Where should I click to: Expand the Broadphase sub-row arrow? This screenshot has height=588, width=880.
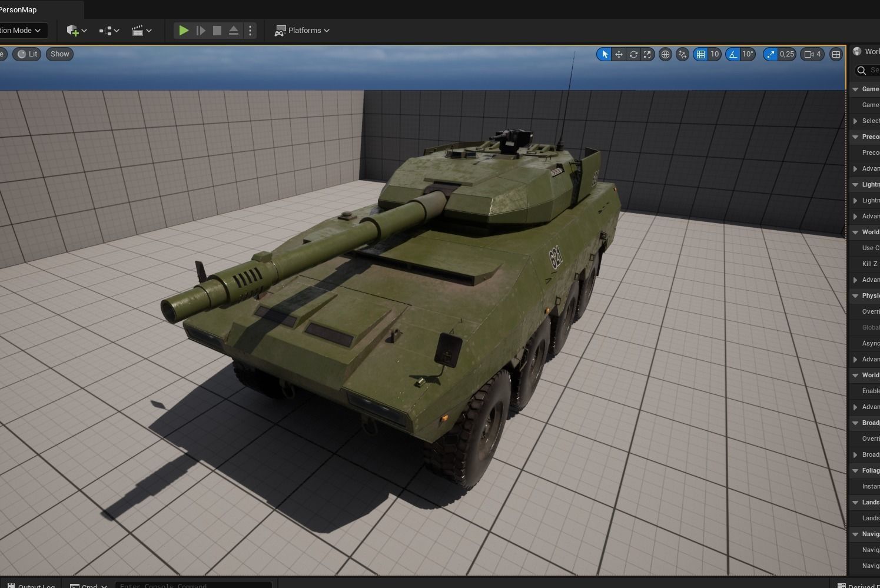[x=855, y=455]
